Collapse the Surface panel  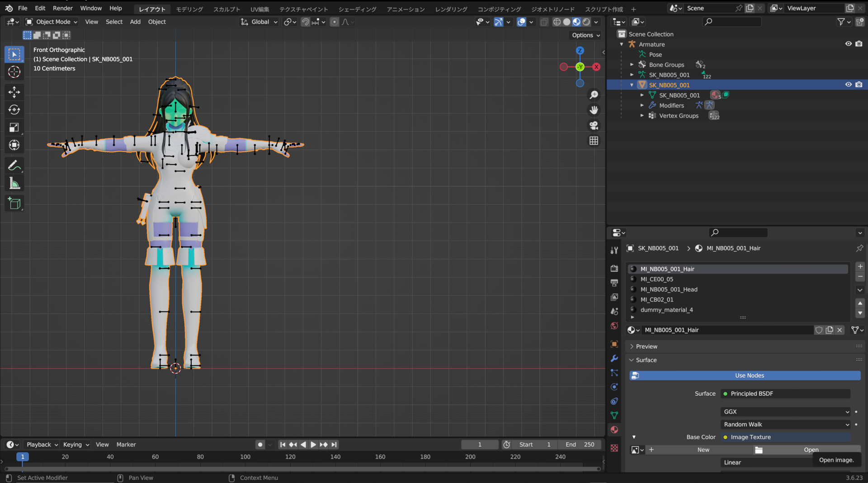point(646,360)
